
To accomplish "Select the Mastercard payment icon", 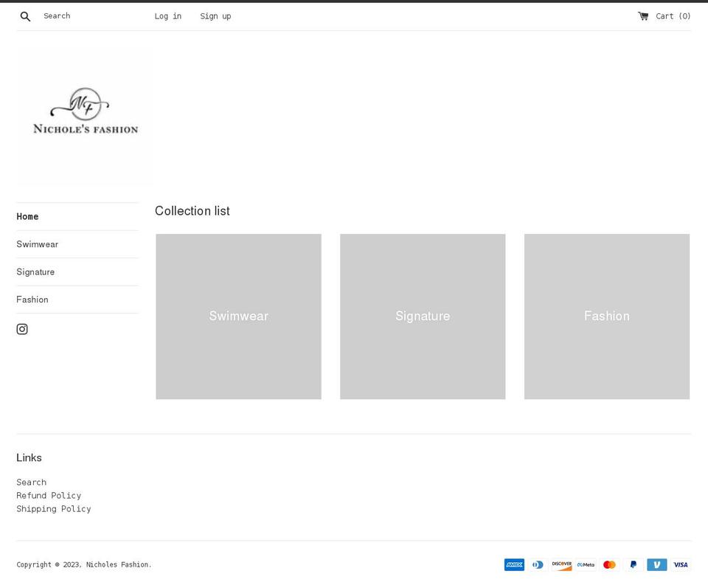I will point(609,564).
